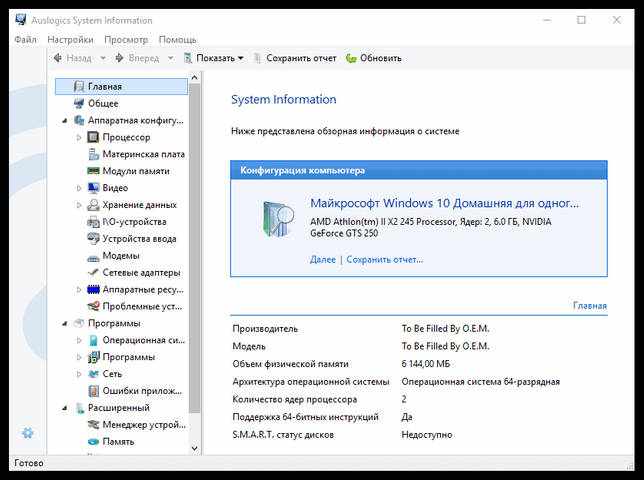Click the computer configuration magnifier image
This screenshot has width=644, height=480.
(278, 219)
